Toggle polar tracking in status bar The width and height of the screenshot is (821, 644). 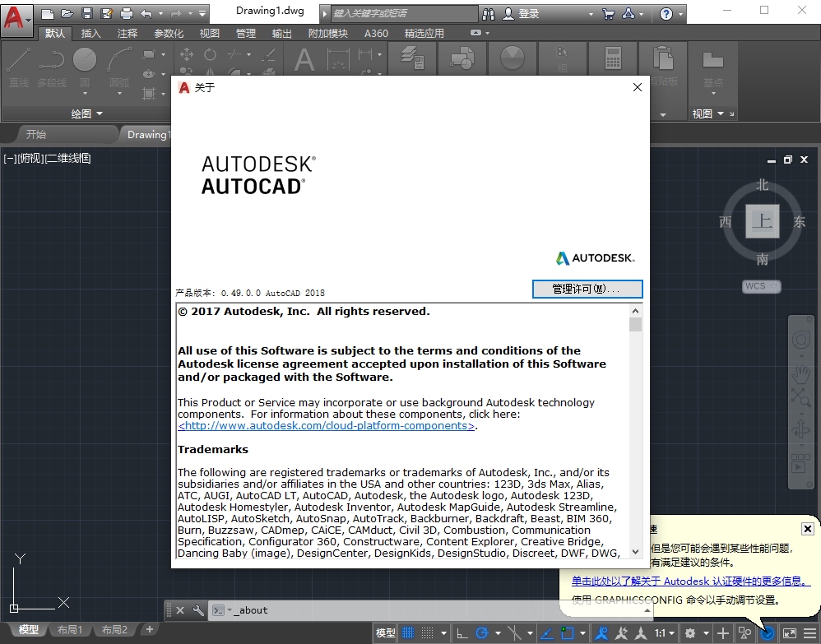483,632
